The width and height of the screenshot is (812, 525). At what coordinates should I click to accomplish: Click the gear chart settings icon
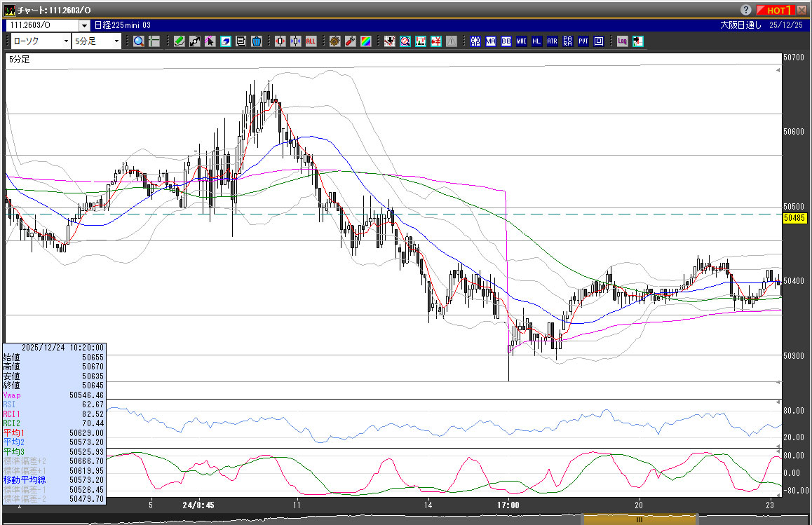334,41
